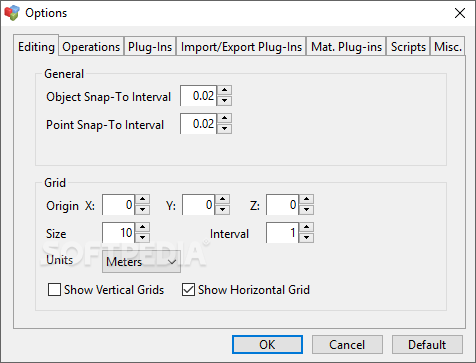Go to the Scripts tab
476x363 pixels.
coord(408,47)
